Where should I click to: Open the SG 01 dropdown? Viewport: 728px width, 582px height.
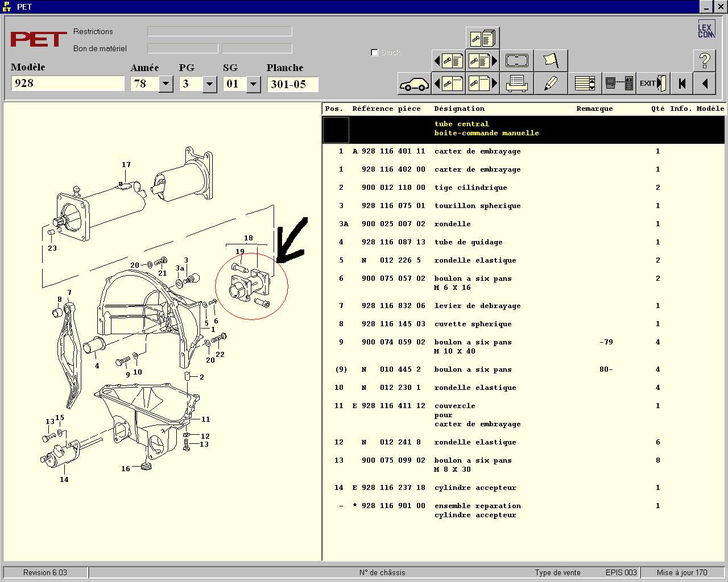[253, 84]
